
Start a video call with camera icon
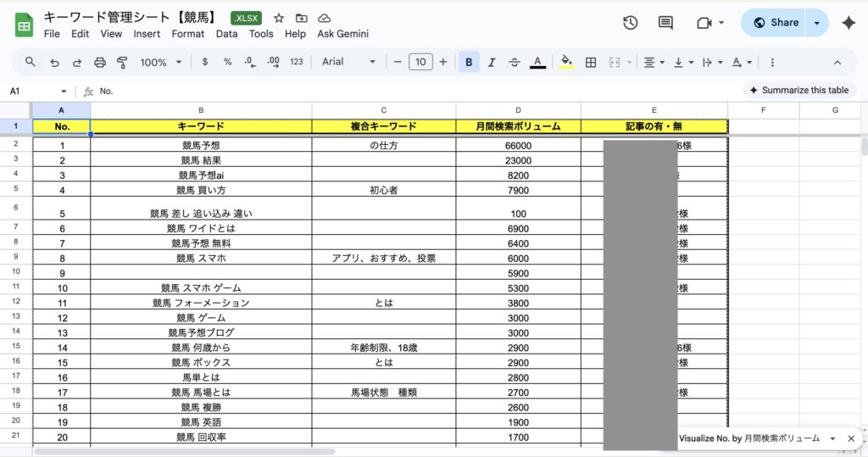pos(704,23)
